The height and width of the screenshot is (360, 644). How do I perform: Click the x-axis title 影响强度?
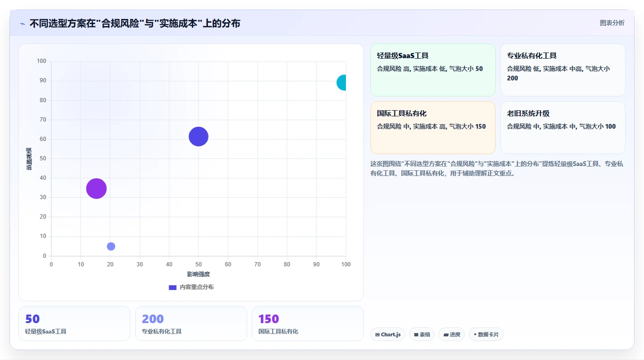click(x=198, y=274)
